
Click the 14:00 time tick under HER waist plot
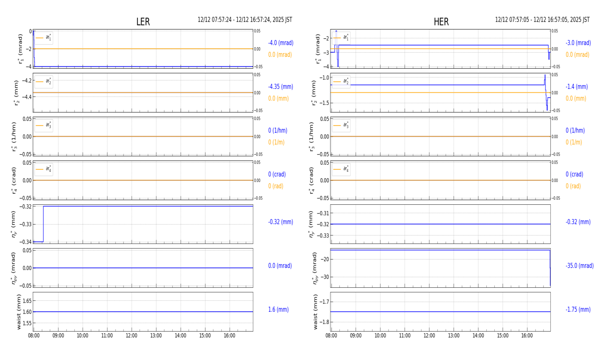(478, 336)
